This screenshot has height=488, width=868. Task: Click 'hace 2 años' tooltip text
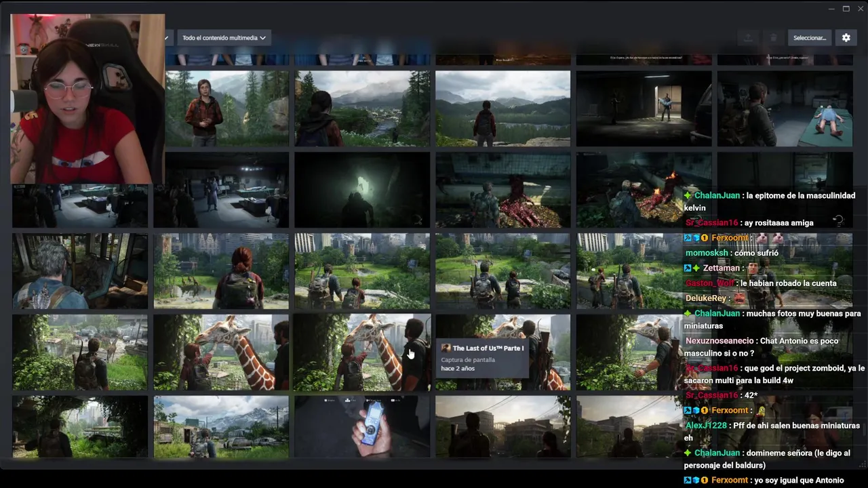click(458, 369)
